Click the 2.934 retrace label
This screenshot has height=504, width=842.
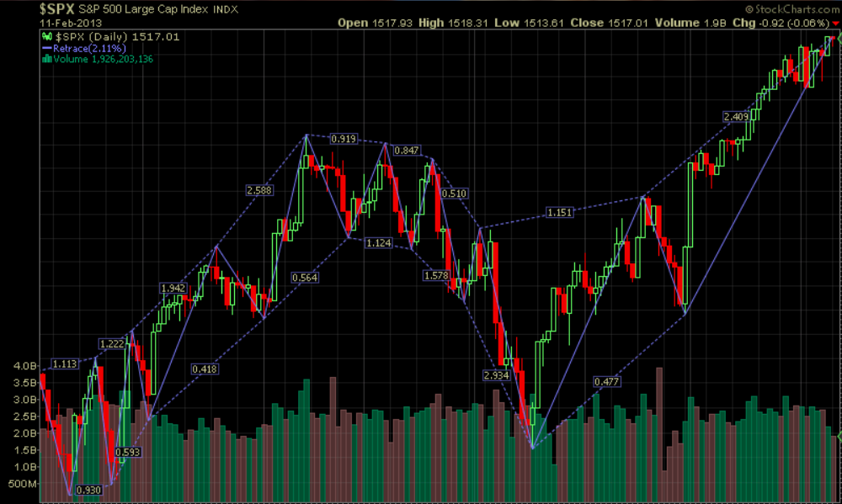pos(496,375)
